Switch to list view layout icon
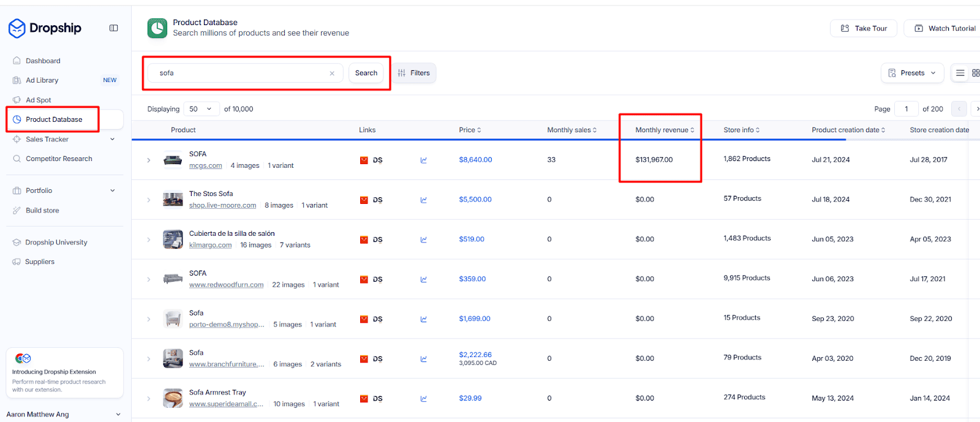980x422 pixels. 960,73
